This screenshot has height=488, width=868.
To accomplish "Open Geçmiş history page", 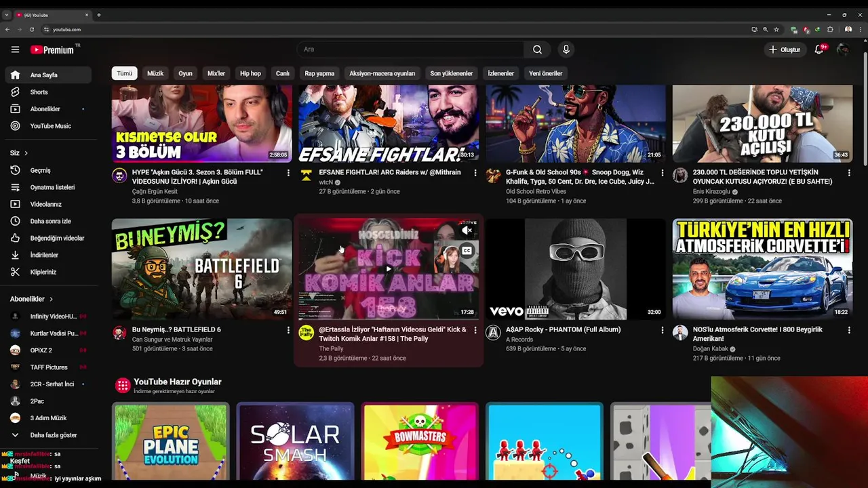I will tap(47, 170).
